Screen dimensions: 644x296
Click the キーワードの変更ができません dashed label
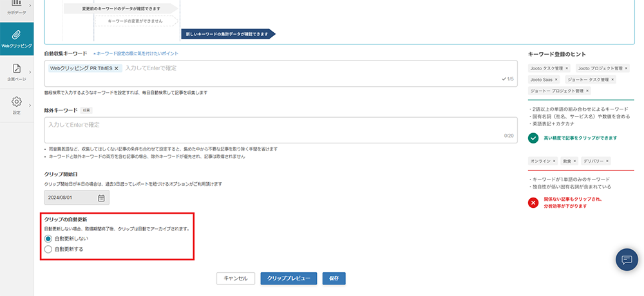click(136, 21)
